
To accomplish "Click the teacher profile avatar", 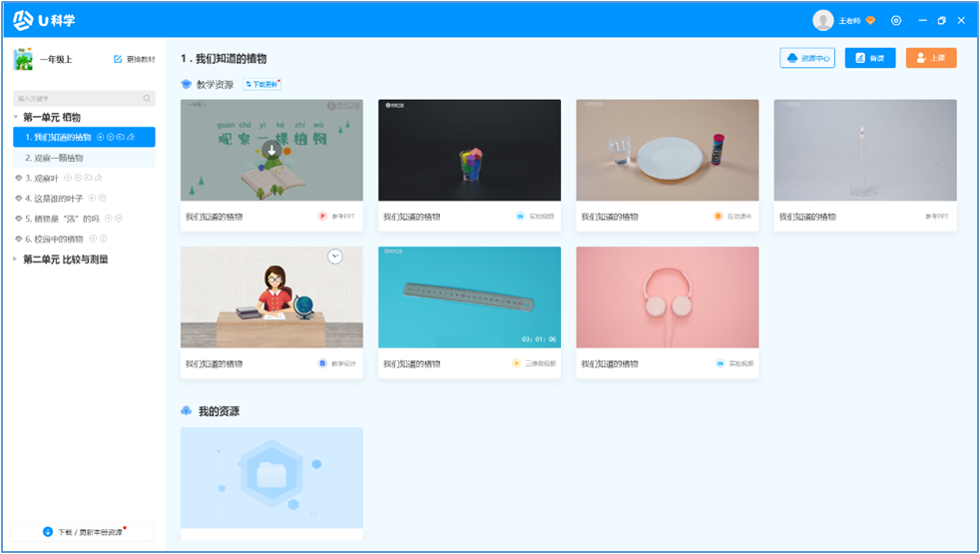I will click(x=822, y=20).
